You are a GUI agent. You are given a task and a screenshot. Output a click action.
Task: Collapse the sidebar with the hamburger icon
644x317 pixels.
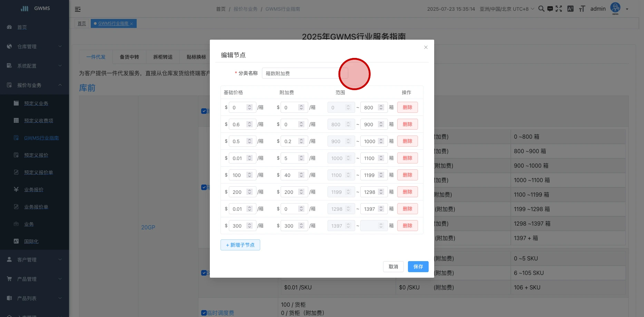click(x=78, y=9)
